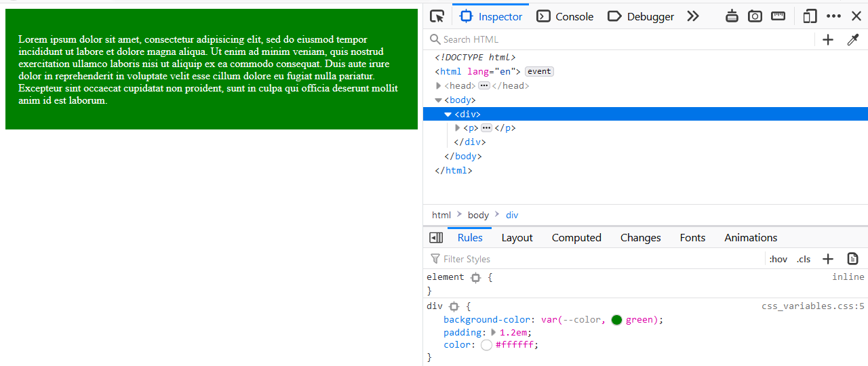Expand the padding shorthand property
Screen dimensions: 868x366
pyautogui.click(x=494, y=332)
